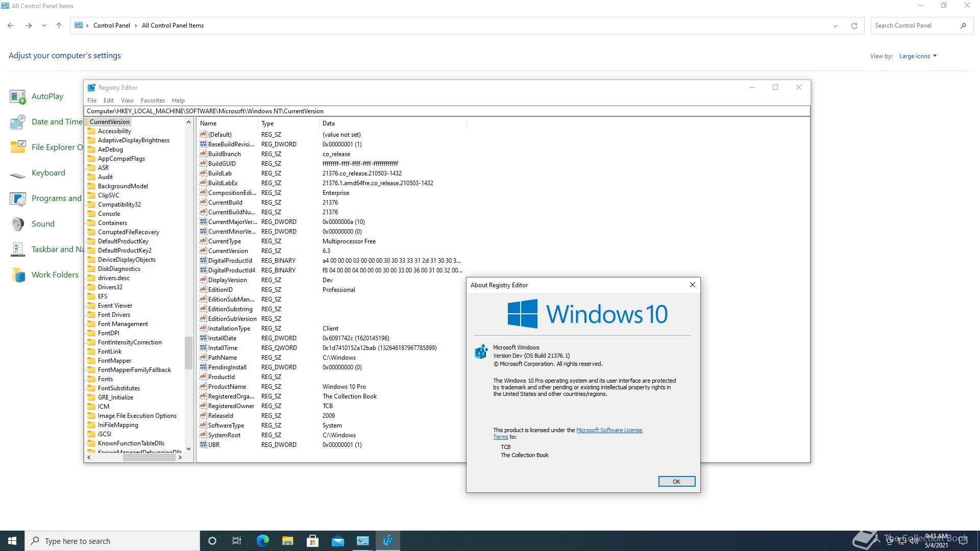Select the Fonts key in the tree
Screen dimensions: 980x551
pos(105,379)
